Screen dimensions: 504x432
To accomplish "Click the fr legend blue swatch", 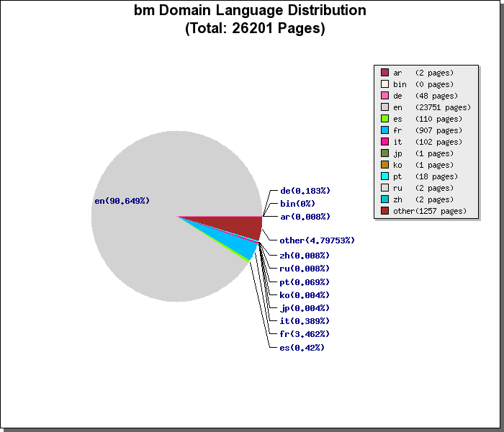I will click(384, 130).
